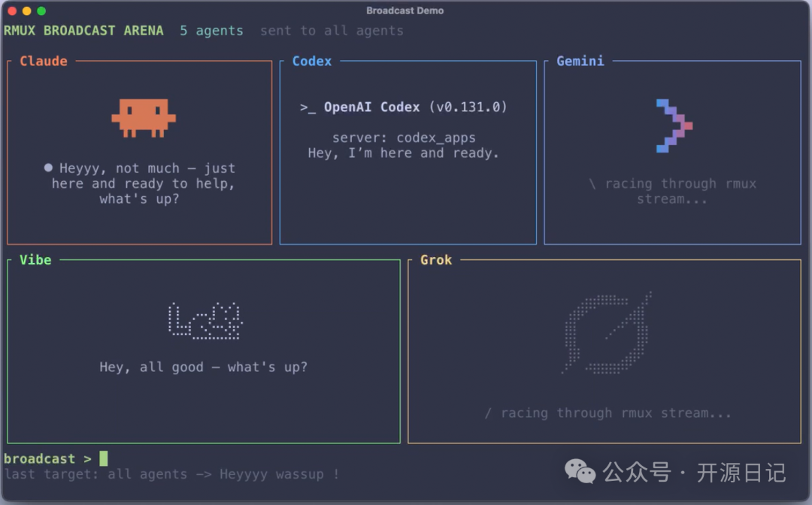Click 'Hey, I'm here and ready.' reply
Viewport: 812px width, 505px height.
point(404,153)
